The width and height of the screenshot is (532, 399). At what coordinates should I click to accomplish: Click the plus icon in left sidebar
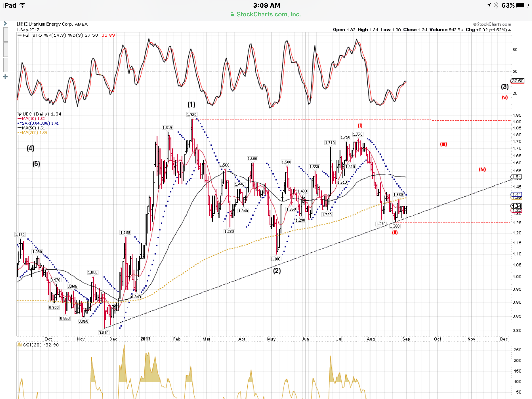click(5, 77)
